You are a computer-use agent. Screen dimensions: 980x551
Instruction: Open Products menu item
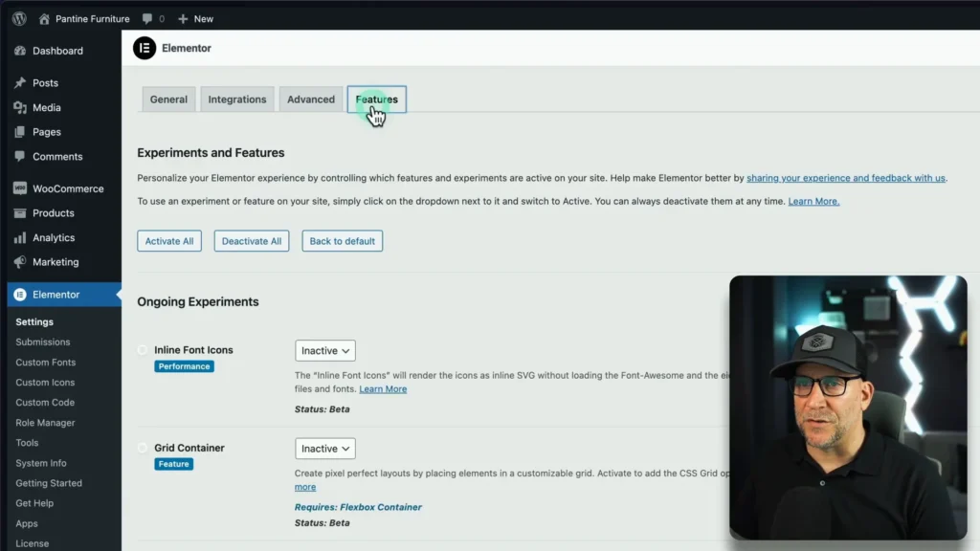(x=54, y=213)
